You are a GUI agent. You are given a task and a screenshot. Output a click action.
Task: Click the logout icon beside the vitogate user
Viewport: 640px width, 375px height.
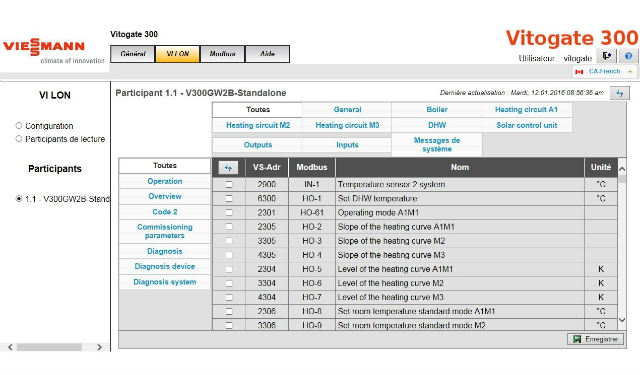(607, 56)
